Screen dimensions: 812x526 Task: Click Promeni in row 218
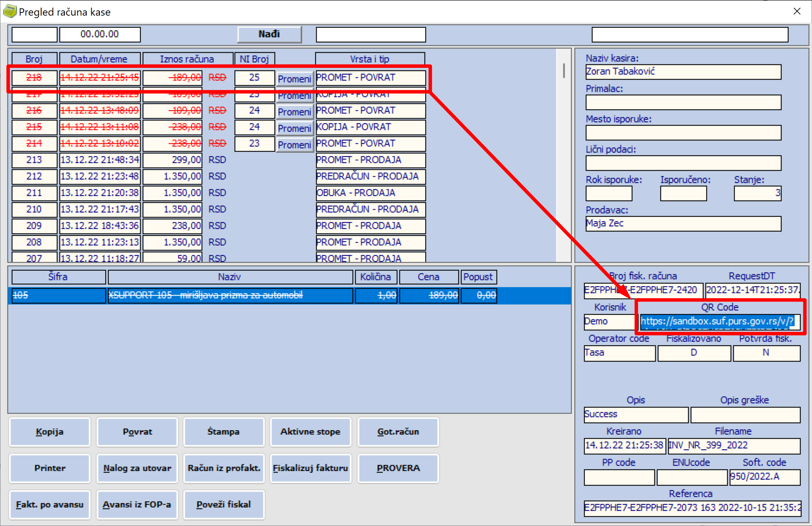(294, 79)
